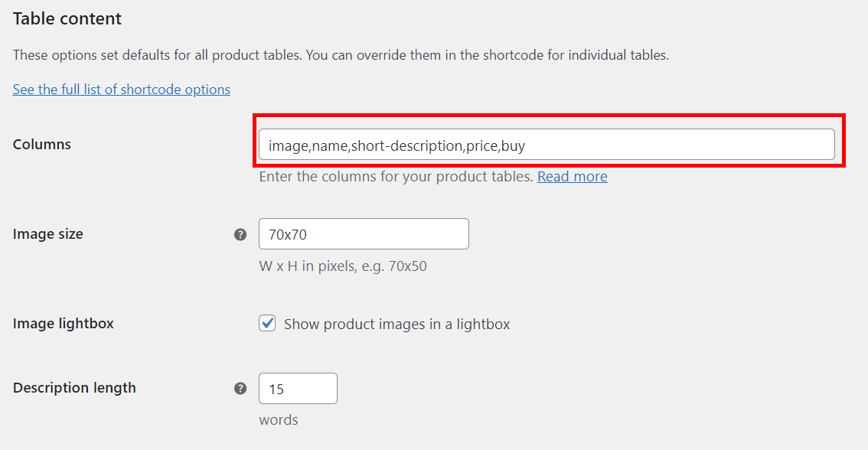Disable 'Show product images in a lightbox'
This screenshot has width=868, height=450.
click(267, 323)
